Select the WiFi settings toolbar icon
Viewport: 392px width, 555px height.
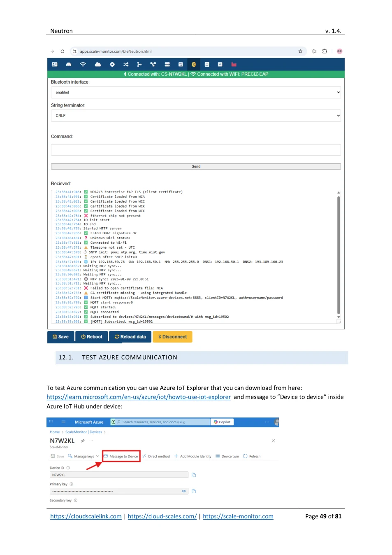tap(83, 64)
